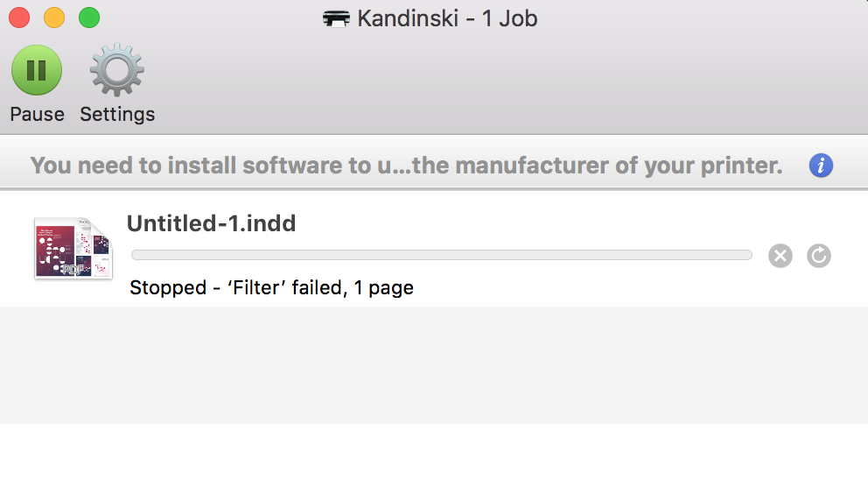Click the 'Filter' failed status text
The image size is (868, 480).
(x=271, y=287)
